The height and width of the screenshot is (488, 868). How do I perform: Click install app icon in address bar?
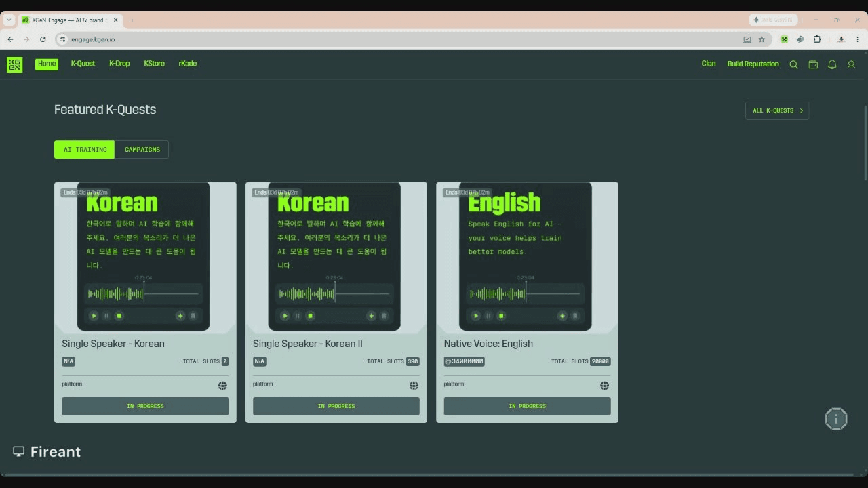[x=747, y=39]
